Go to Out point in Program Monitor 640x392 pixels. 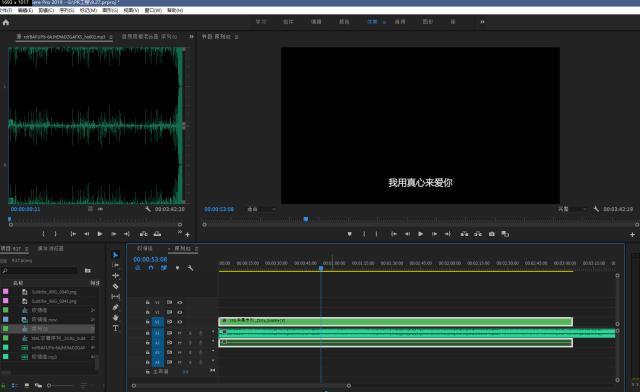click(448, 234)
